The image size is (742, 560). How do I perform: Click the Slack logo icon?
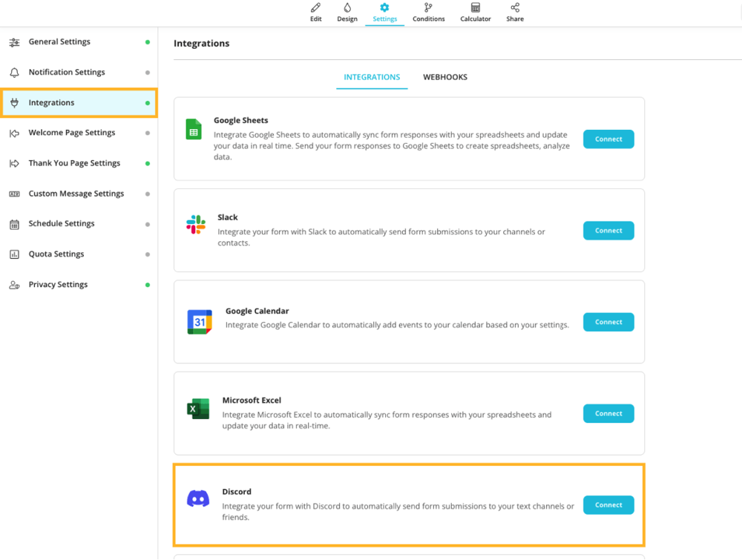(x=196, y=225)
